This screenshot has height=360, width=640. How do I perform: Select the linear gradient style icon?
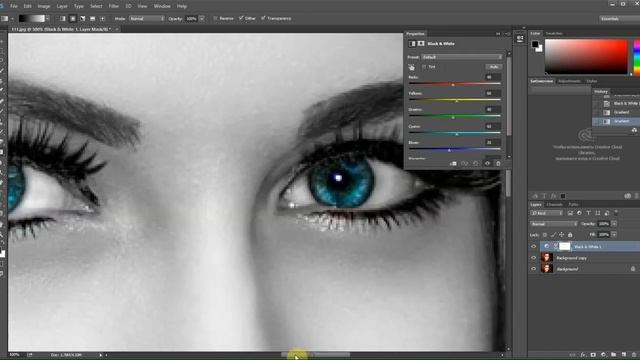coord(63,18)
